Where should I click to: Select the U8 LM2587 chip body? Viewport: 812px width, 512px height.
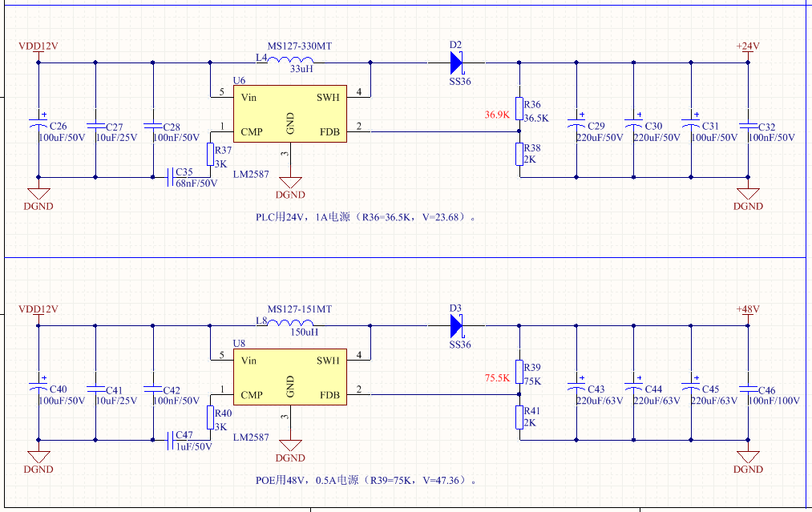pyautogui.click(x=290, y=377)
